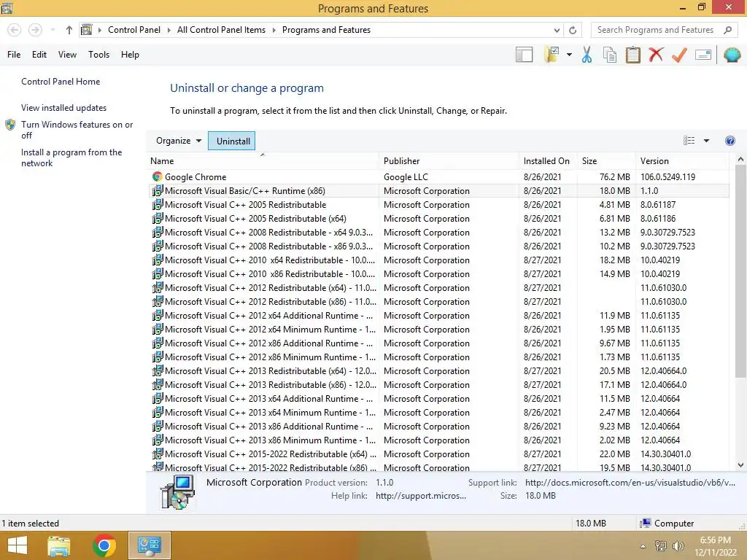
Task: Go forward with the Forward arrow
Action: tap(35, 30)
